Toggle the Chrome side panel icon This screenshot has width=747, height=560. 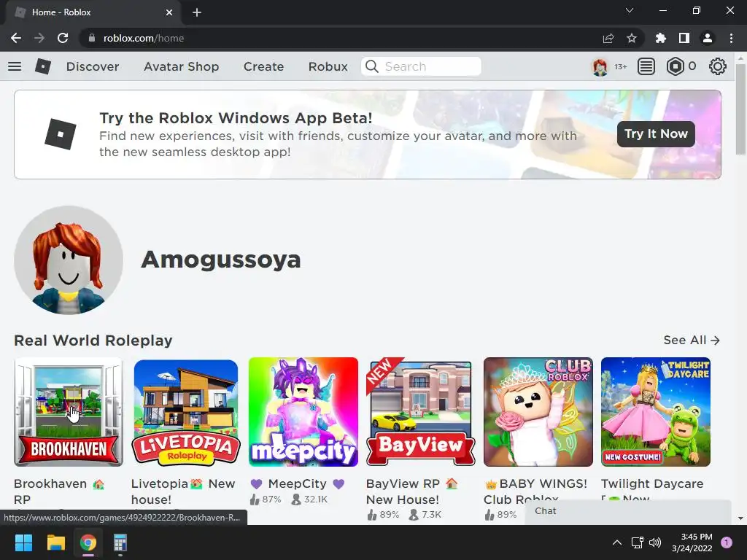click(x=684, y=38)
